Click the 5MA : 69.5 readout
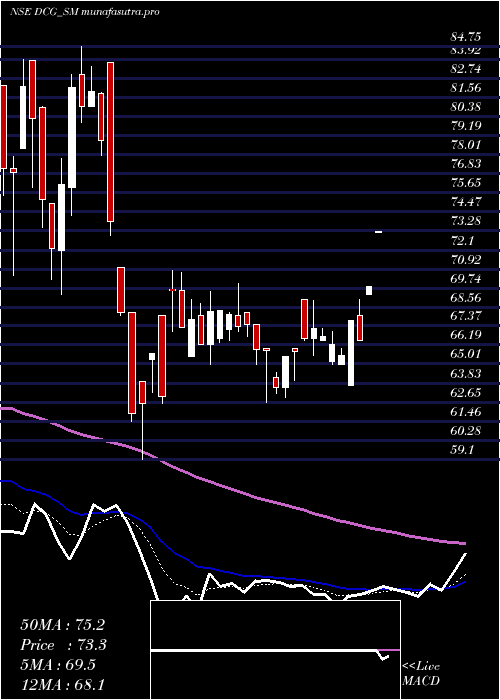The width and height of the screenshot is (500, 700). click(x=58, y=665)
